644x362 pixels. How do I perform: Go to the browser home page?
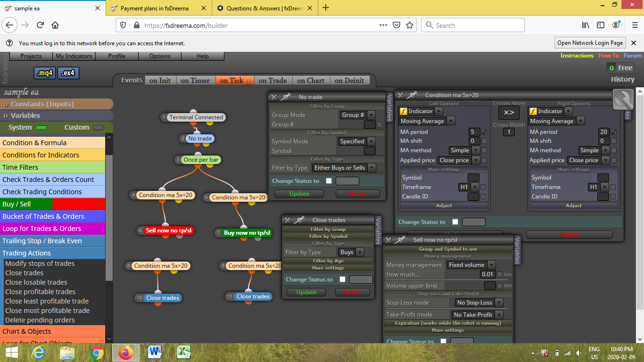click(55, 25)
